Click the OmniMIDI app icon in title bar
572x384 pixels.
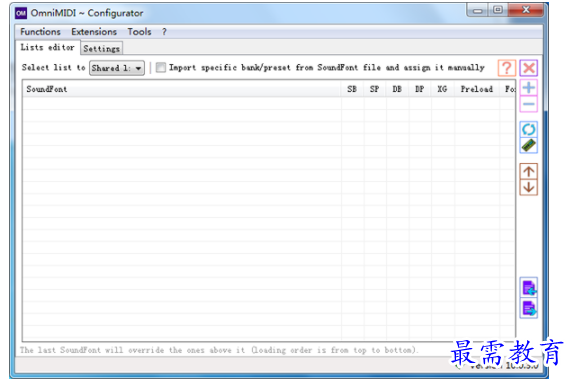(21, 13)
